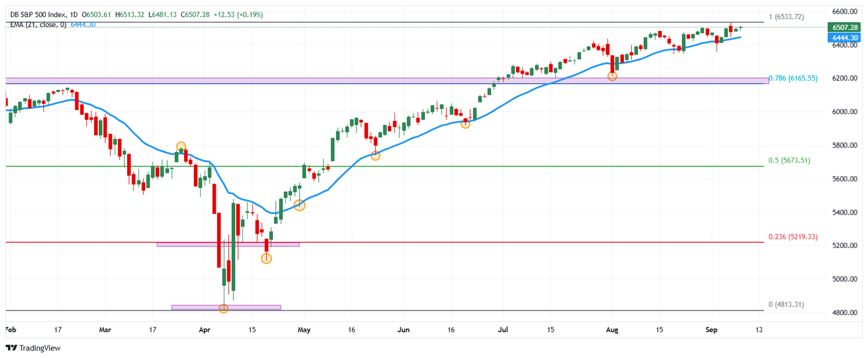Select the EMA (21, close, 0) legend
The width and height of the screenshot is (868, 358).
[x=38, y=25]
